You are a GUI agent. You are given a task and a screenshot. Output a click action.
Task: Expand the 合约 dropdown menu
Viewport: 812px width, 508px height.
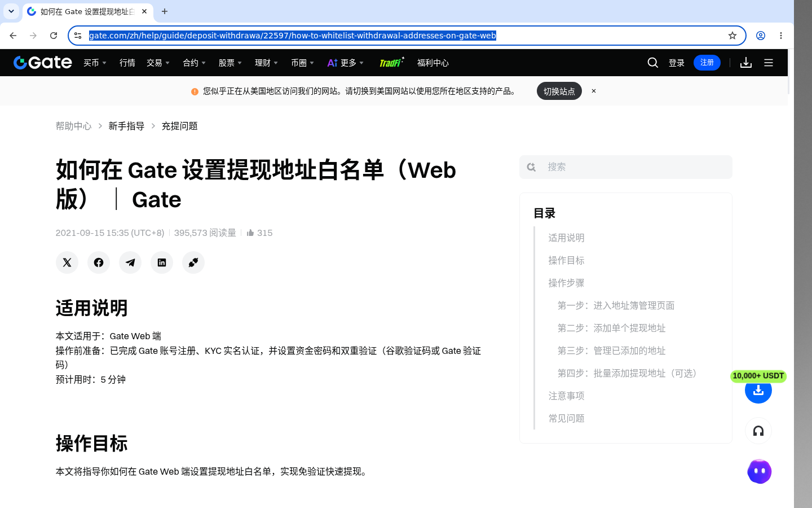click(x=194, y=63)
